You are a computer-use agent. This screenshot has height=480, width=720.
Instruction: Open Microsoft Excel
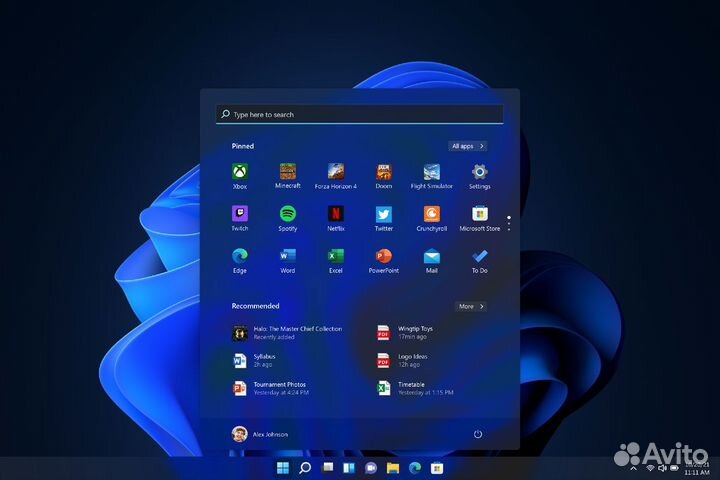(x=336, y=261)
